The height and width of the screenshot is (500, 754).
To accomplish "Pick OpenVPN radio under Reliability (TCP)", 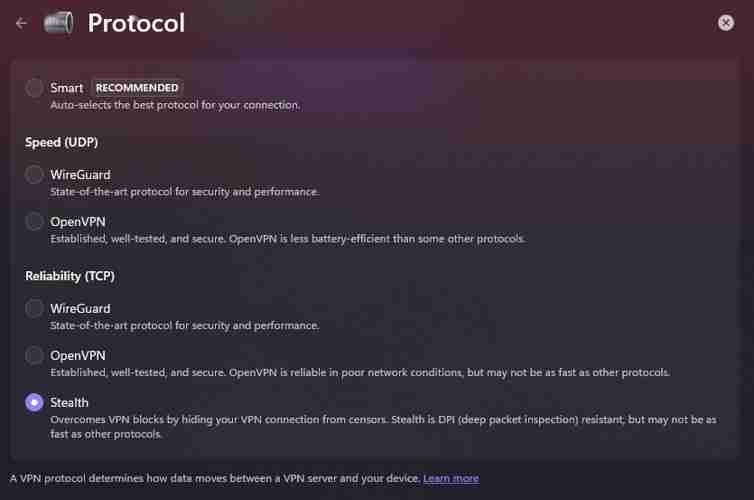I will (x=34, y=355).
